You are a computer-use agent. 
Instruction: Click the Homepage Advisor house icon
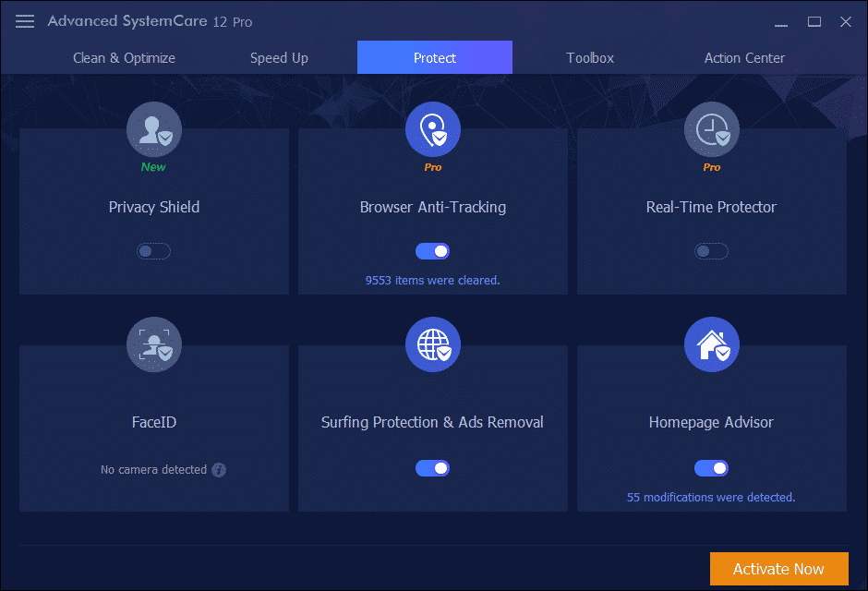coord(711,344)
